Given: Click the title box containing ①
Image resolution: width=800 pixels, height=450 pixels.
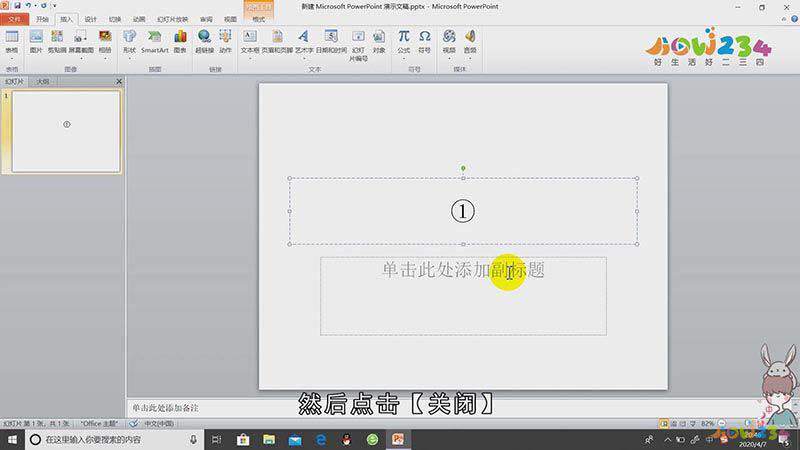Looking at the screenshot, I should (463, 211).
